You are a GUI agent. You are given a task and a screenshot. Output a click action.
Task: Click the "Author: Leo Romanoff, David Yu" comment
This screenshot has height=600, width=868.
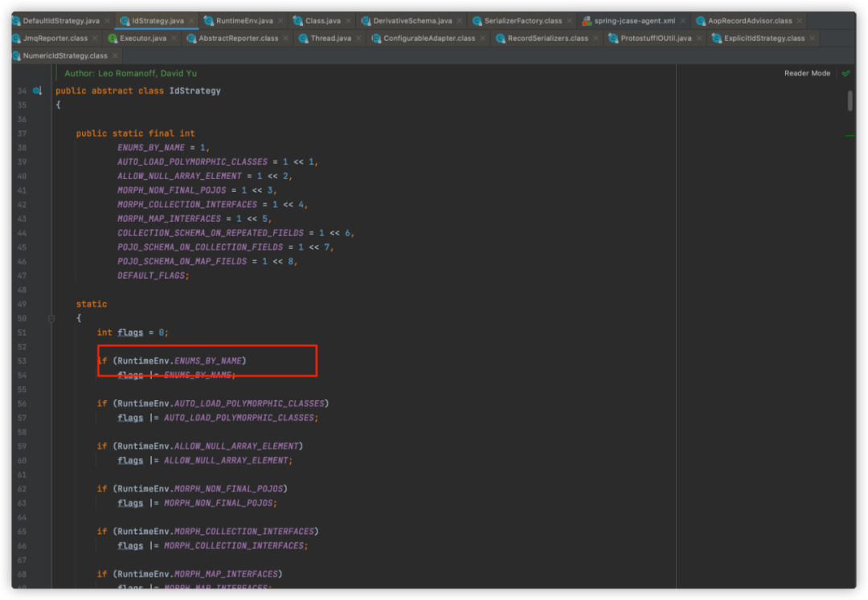[131, 73]
